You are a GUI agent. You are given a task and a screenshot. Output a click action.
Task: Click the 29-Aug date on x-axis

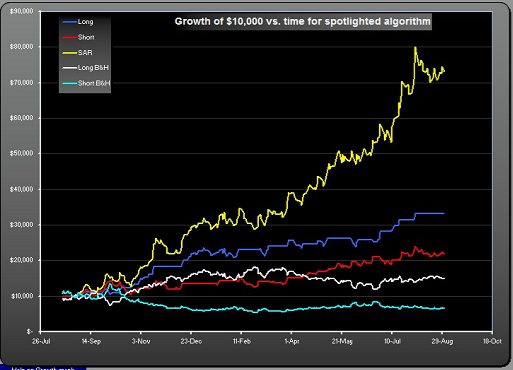442,342
